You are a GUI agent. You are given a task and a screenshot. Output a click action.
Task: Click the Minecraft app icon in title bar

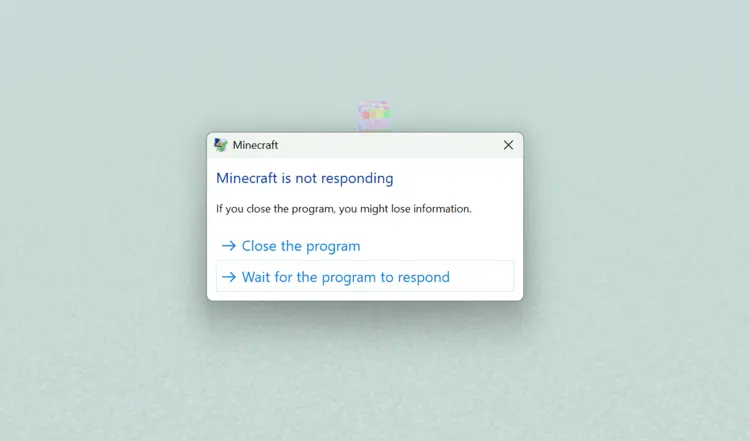pos(221,145)
